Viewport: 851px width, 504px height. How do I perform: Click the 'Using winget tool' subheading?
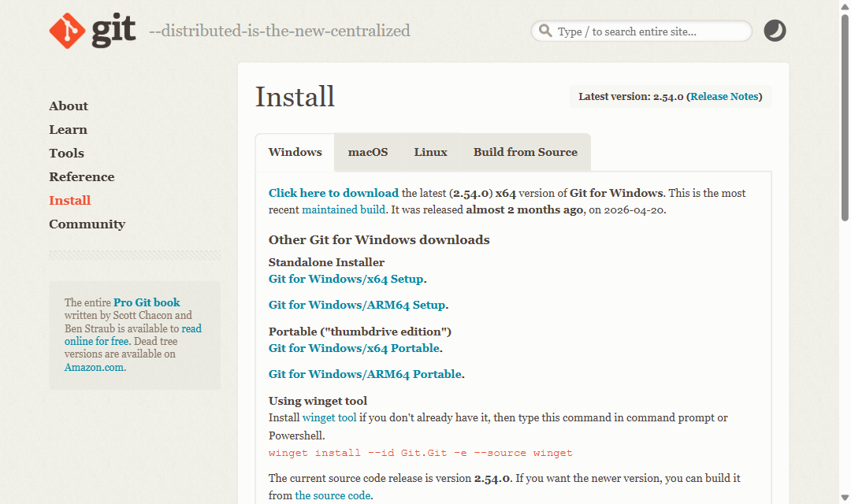pyautogui.click(x=318, y=401)
